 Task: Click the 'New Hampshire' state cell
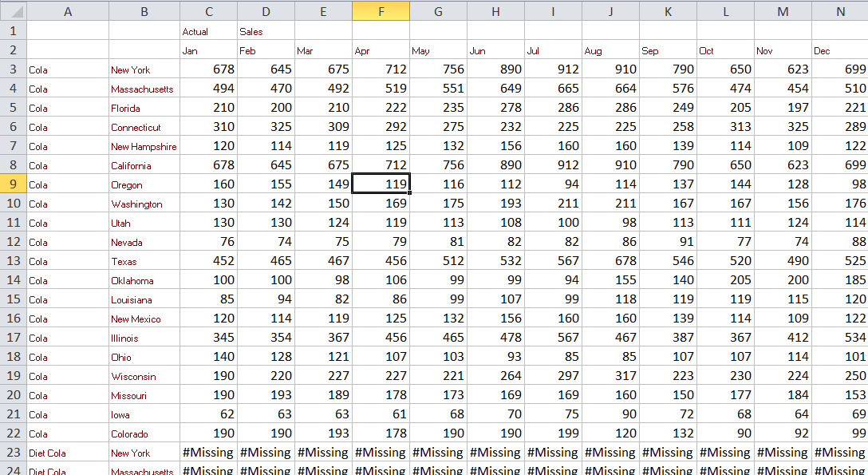(144, 146)
